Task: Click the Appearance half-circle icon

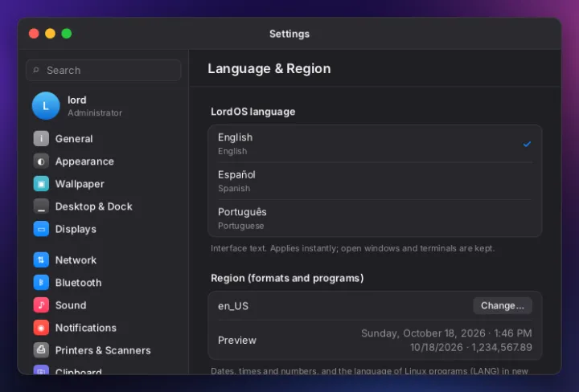Action: (41, 161)
